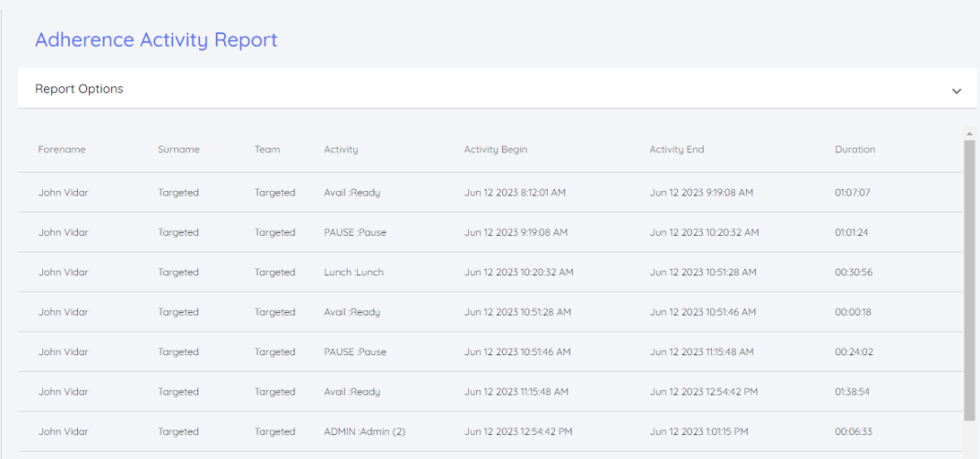Click the 00:00:18 duration cell

(852, 312)
